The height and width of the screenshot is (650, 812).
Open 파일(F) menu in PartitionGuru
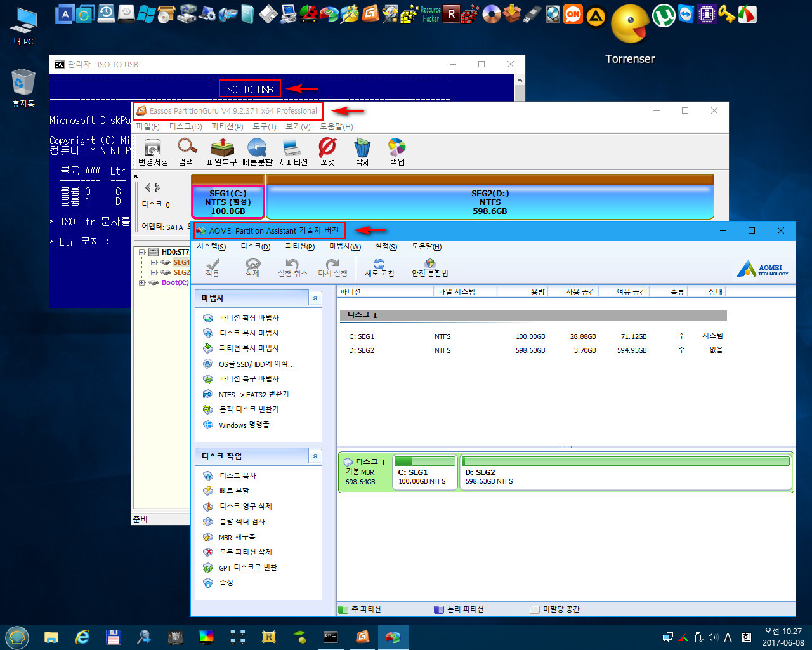click(148, 126)
